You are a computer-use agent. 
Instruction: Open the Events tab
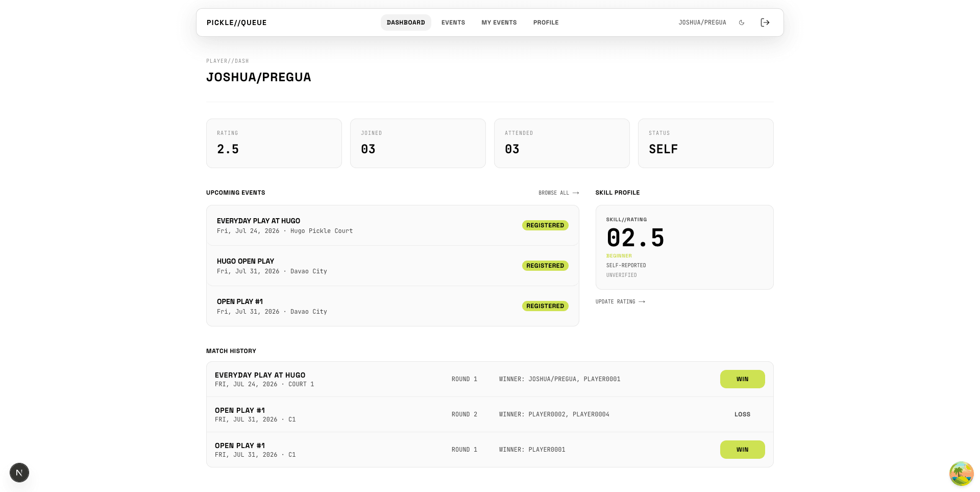pyautogui.click(x=453, y=22)
